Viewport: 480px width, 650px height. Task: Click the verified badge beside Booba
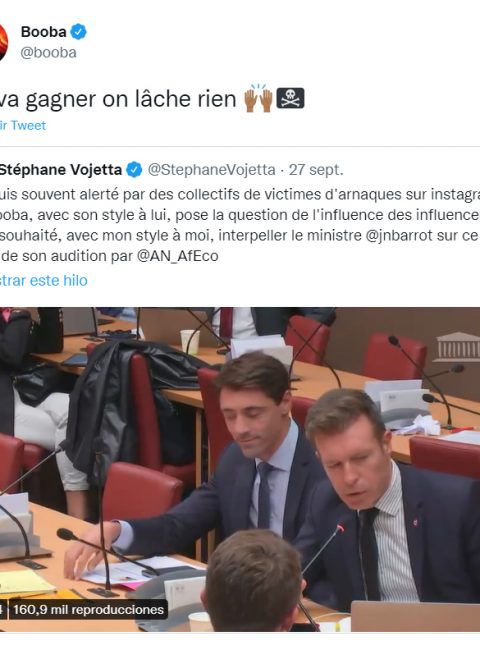[x=78, y=32]
